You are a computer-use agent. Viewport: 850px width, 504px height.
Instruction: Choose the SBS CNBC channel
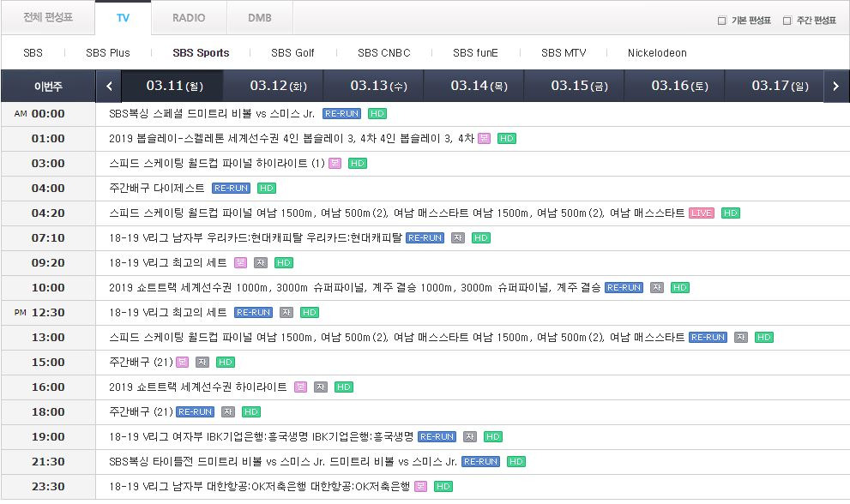coord(383,52)
